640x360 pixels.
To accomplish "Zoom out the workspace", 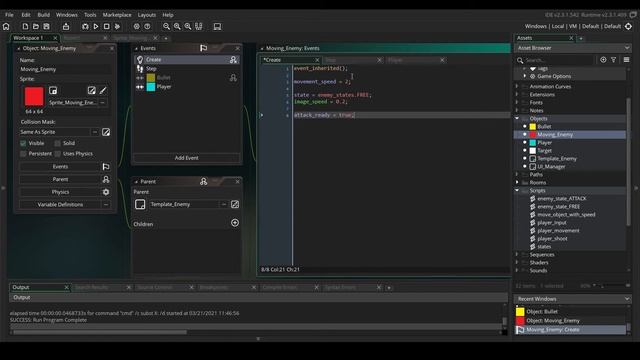I will click(167, 27).
